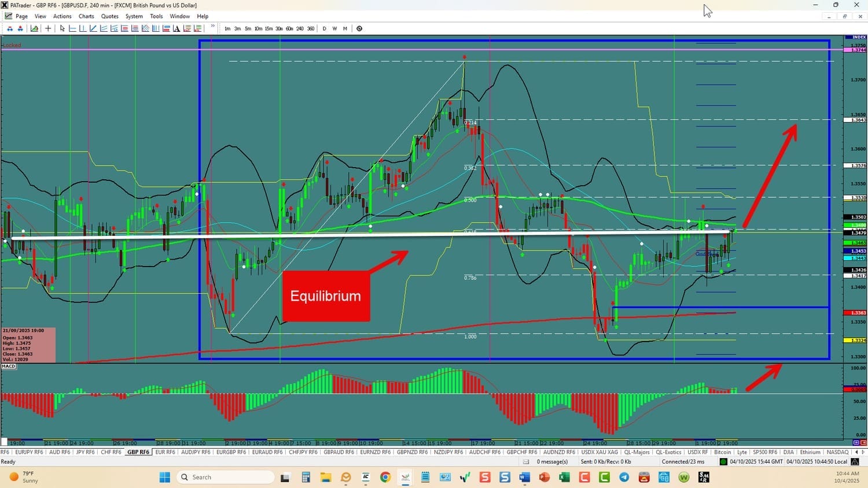Switch chart to 15m timeframe

[269, 28]
